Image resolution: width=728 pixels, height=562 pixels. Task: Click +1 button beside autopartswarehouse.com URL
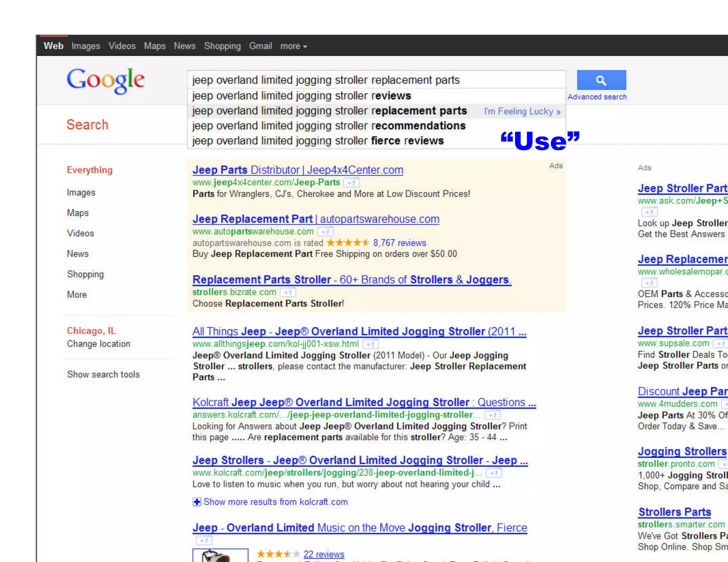tap(325, 232)
